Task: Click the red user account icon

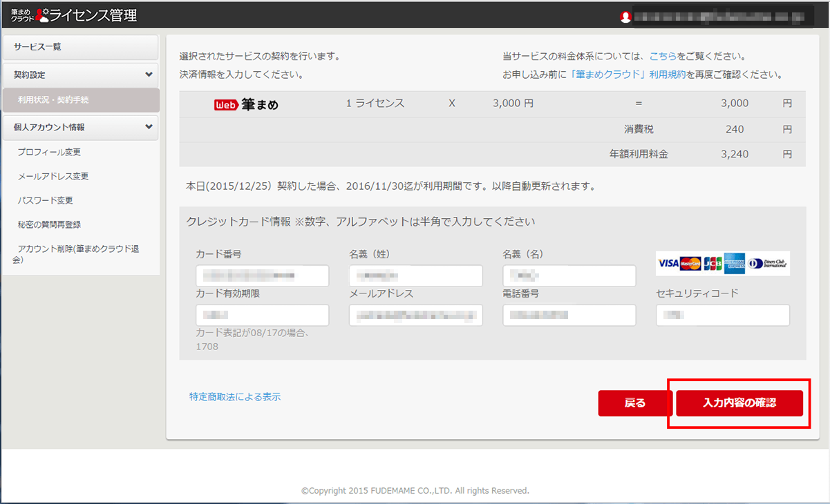Action: (x=625, y=16)
